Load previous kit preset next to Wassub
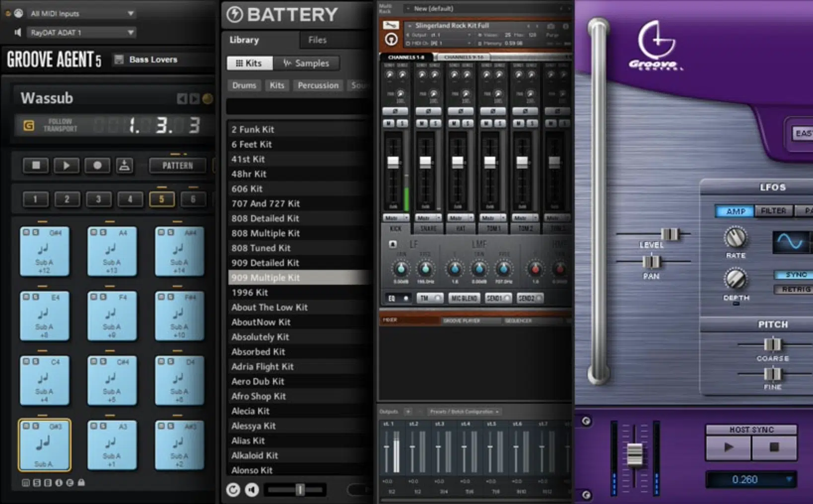The image size is (813, 504). point(182,99)
